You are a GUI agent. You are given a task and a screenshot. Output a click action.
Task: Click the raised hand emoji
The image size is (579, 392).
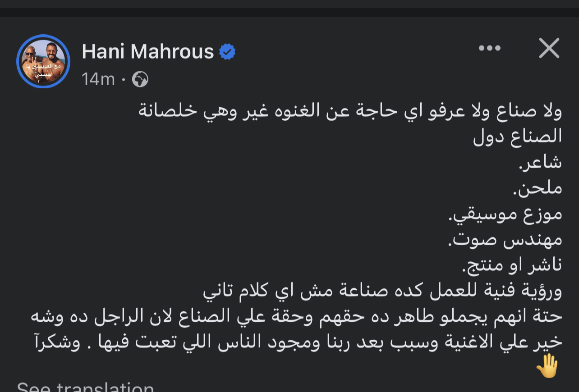(547, 366)
